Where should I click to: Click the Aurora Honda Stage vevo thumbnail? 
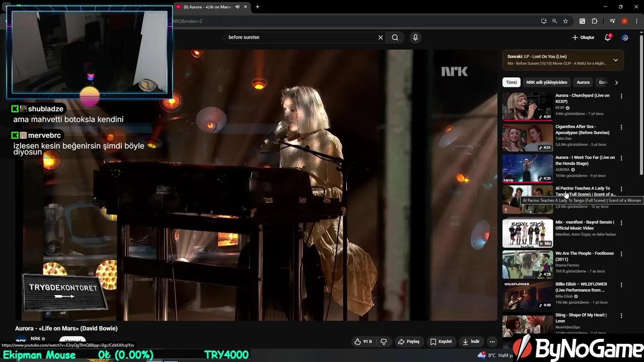pos(527,168)
